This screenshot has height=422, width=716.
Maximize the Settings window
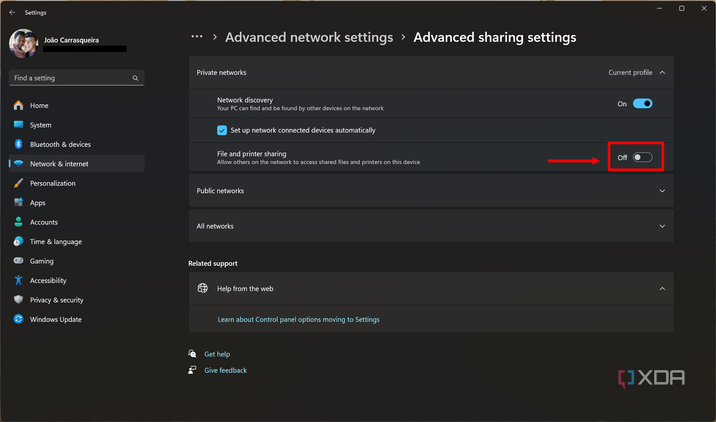click(682, 8)
